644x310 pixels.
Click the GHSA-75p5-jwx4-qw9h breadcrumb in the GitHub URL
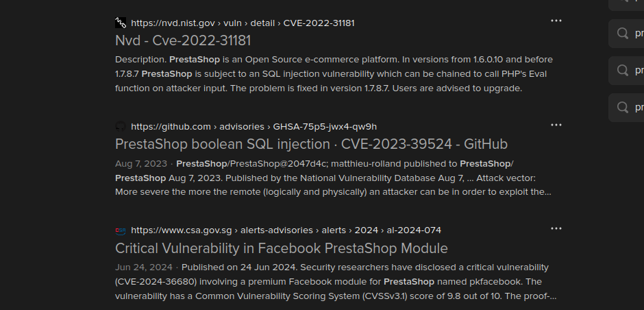point(325,127)
